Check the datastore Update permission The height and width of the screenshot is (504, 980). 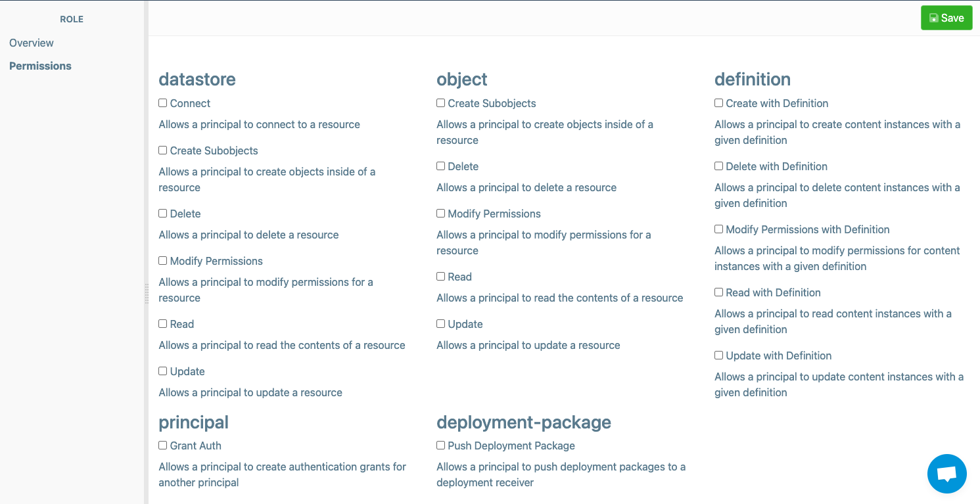coord(162,371)
